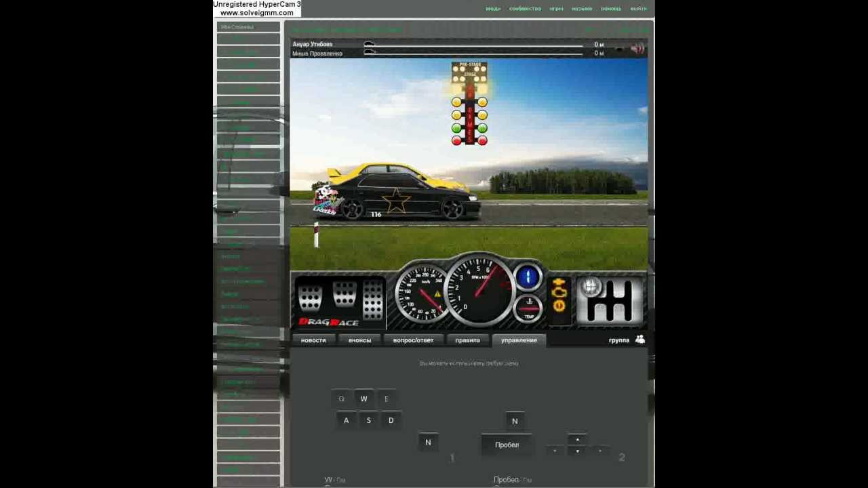
Task: Mute the game sound with the speaker icon
Action: click(x=637, y=49)
